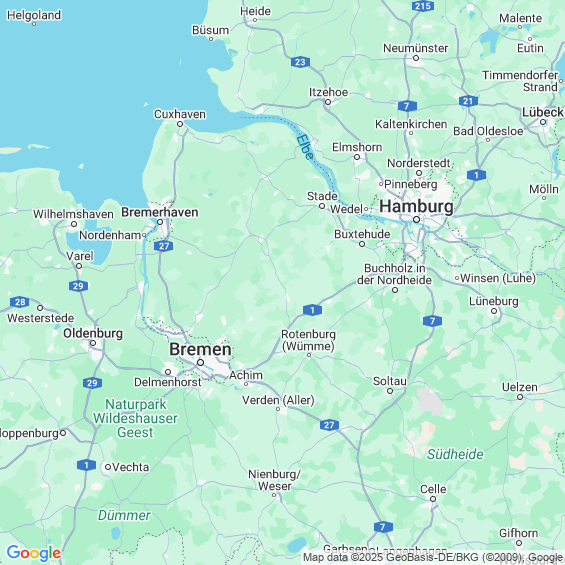Click highway 23 shield near Itzehoe
The height and width of the screenshot is (565, 565).
click(x=300, y=62)
